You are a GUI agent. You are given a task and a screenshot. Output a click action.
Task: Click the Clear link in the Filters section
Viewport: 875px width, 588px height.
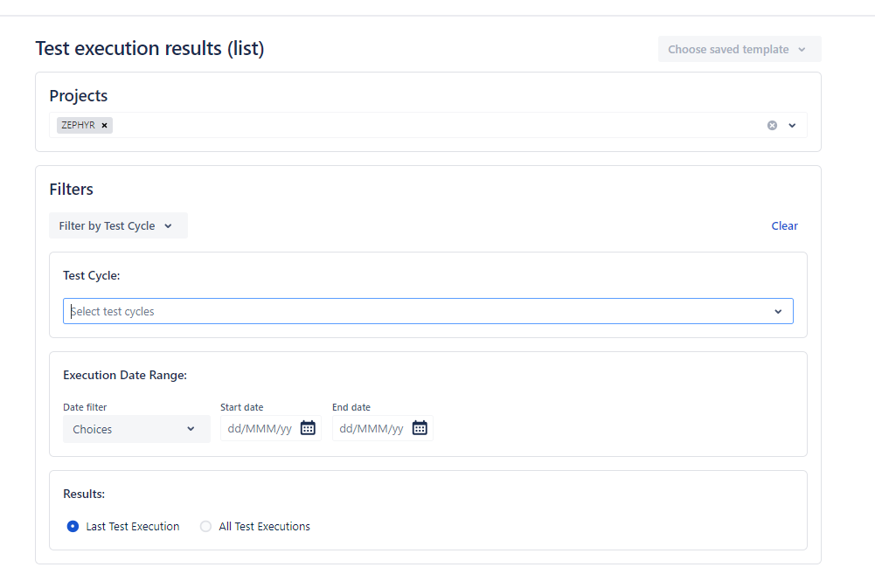784,225
